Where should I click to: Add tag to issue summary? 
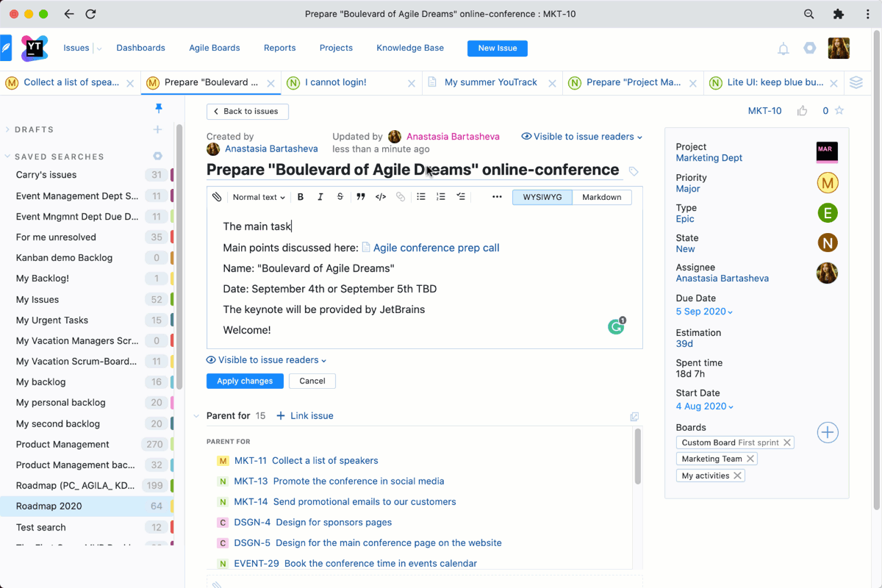pos(634,171)
